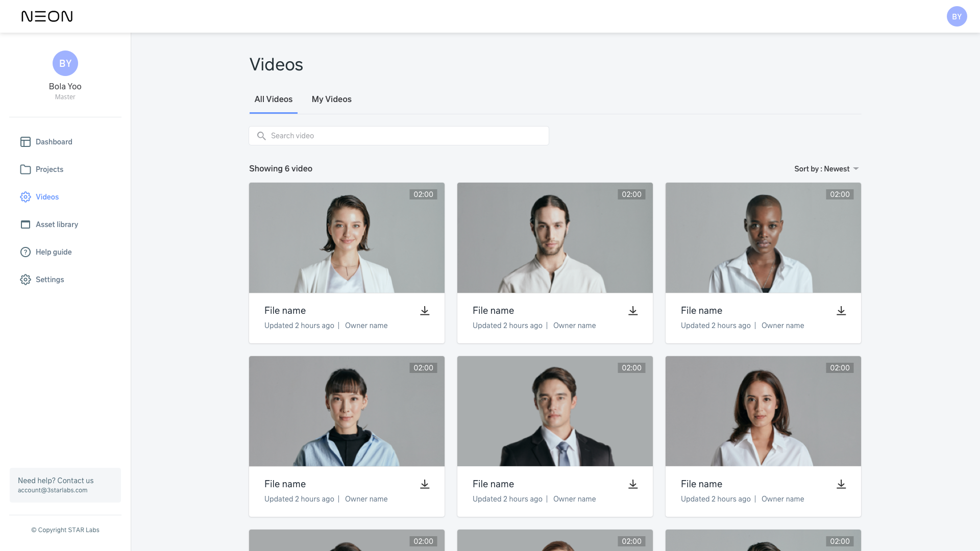
Task: Select the Asset library icon
Action: (x=26, y=224)
